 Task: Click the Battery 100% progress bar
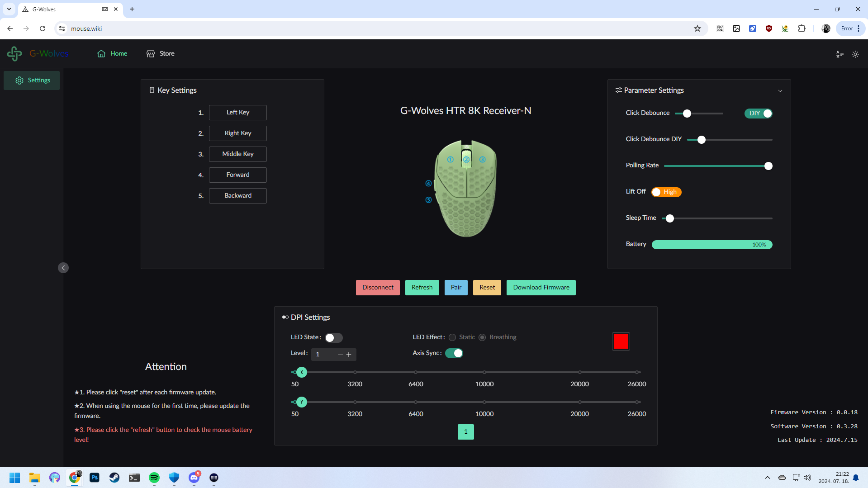coord(712,245)
